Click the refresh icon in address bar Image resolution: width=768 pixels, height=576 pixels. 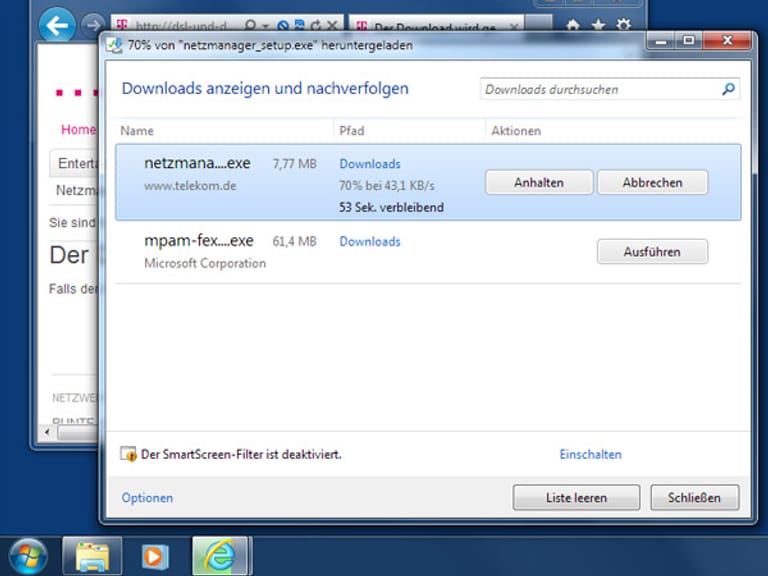(316, 25)
